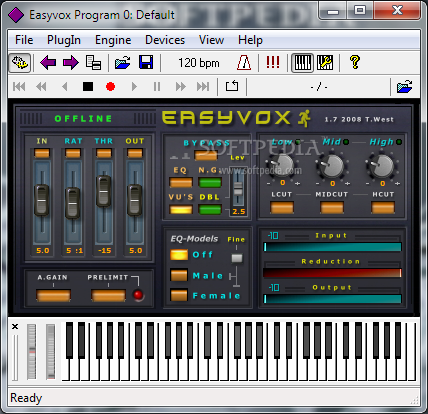This screenshot has height=414, width=428.
Task: Toggle the DBL button
Action: [210, 209]
